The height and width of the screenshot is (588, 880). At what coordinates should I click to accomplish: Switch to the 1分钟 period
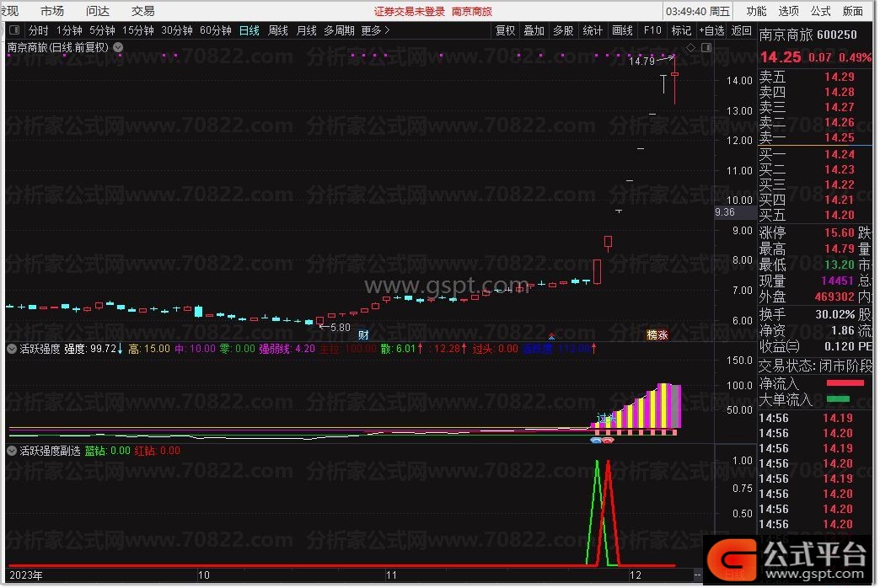click(69, 30)
